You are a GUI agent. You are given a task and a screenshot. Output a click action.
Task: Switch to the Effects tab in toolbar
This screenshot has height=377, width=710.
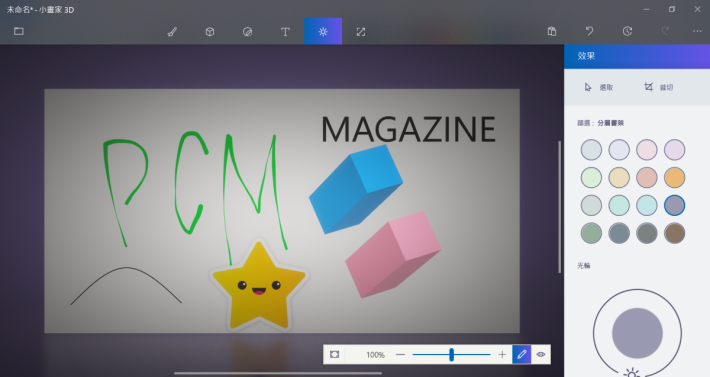323,31
